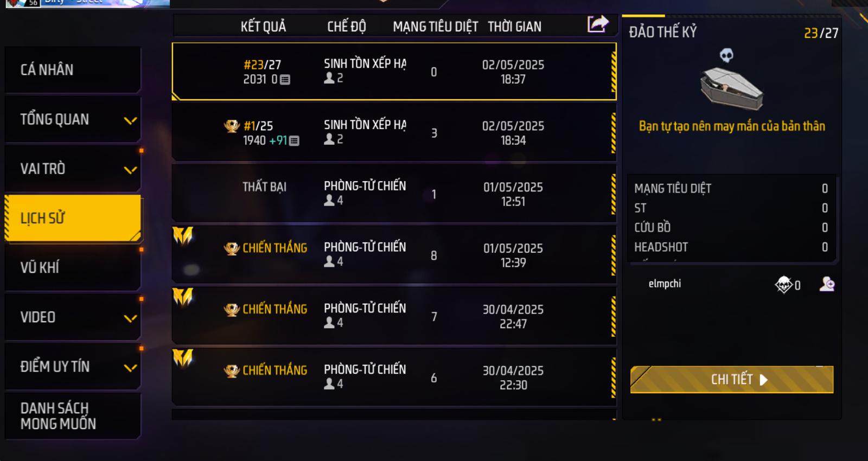Expand the Video section
868x461 pixels.
pyautogui.click(x=130, y=318)
